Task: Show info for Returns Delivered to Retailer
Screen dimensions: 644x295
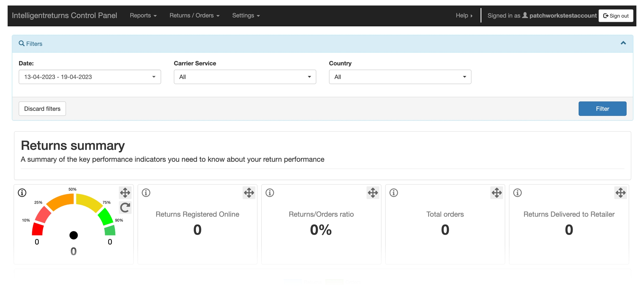Action: (x=517, y=193)
